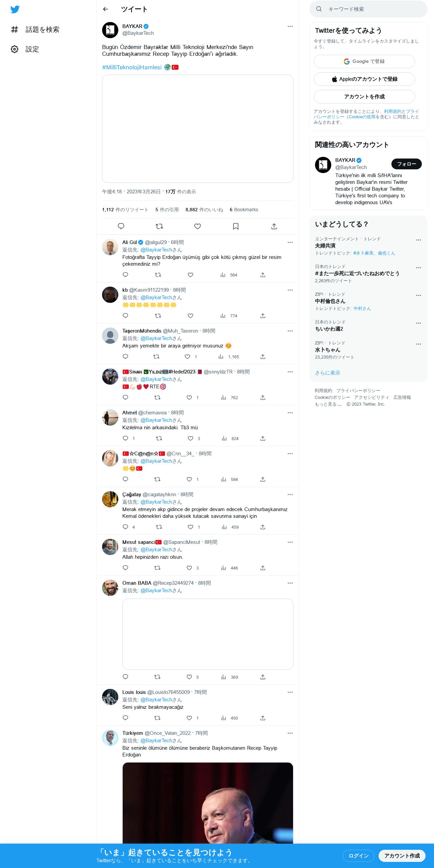This screenshot has height=868, width=434.
Task: Retweet the main BAYKAR tweet
Action: [x=159, y=226]
